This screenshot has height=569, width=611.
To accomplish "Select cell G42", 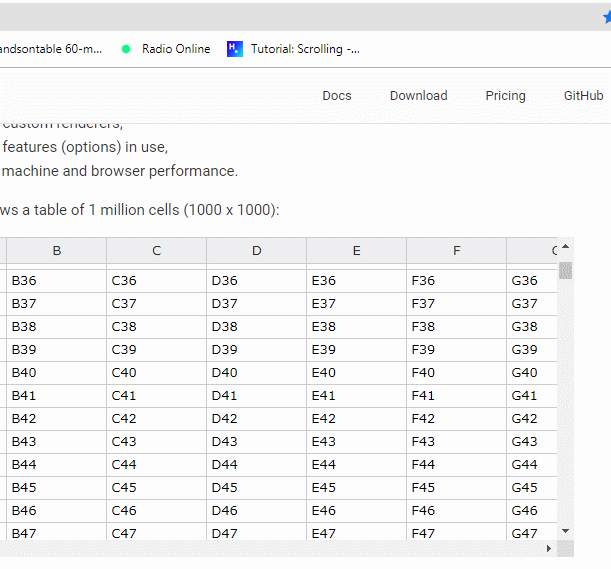I will [532, 419].
